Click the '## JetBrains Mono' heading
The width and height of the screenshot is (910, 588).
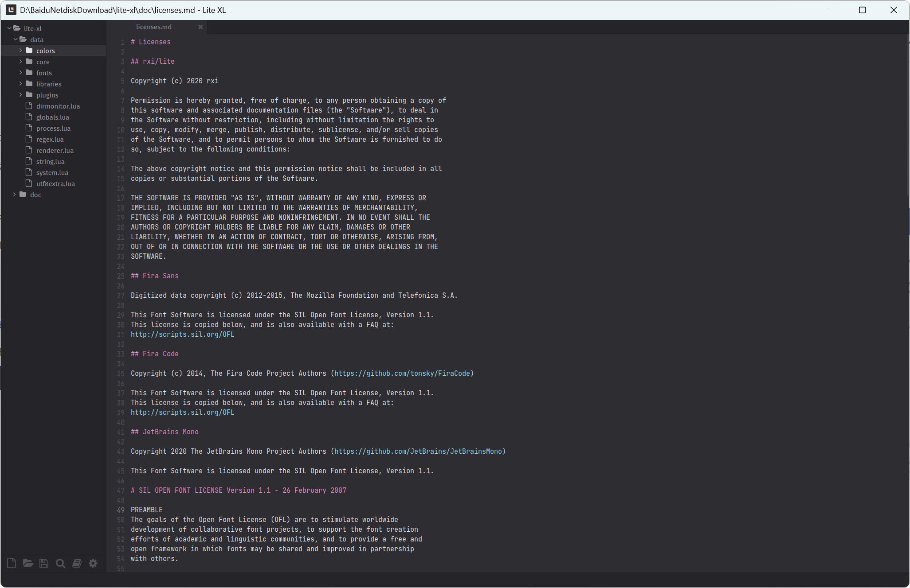(165, 432)
